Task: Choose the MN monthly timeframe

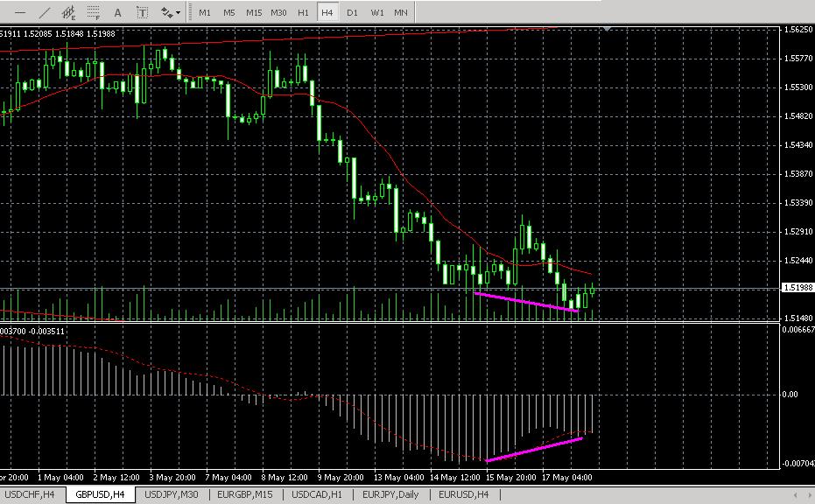Action: point(401,13)
